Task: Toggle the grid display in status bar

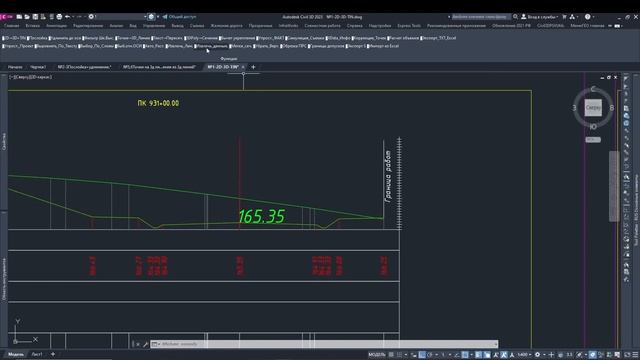Action: (391, 355)
